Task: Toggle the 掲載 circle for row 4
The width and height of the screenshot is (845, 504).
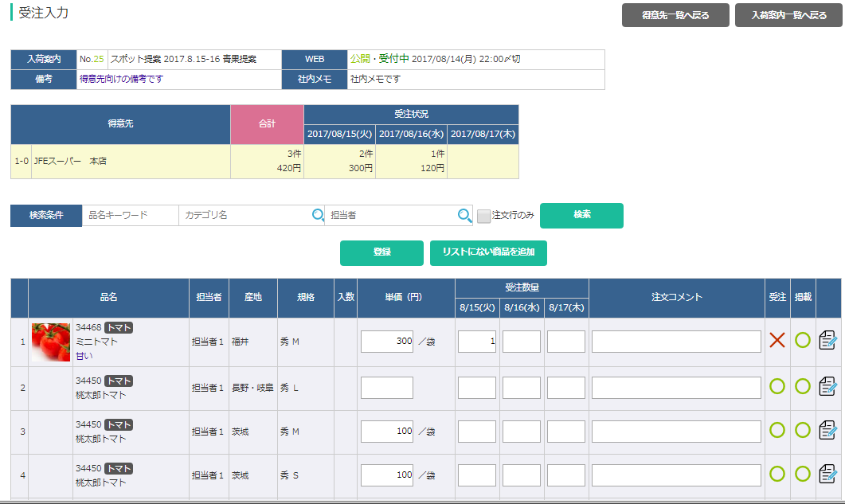Action: click(x=803, y=474)
